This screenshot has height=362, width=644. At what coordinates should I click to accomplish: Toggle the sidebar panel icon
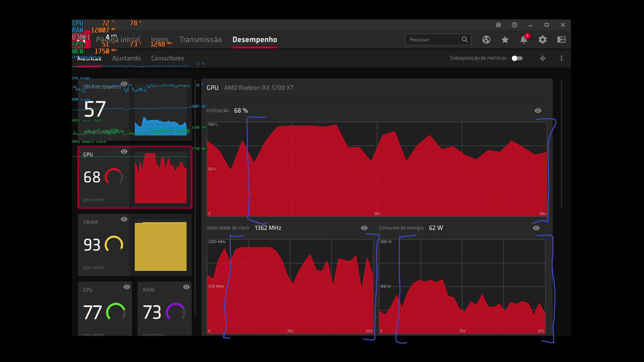coord(561,40)
